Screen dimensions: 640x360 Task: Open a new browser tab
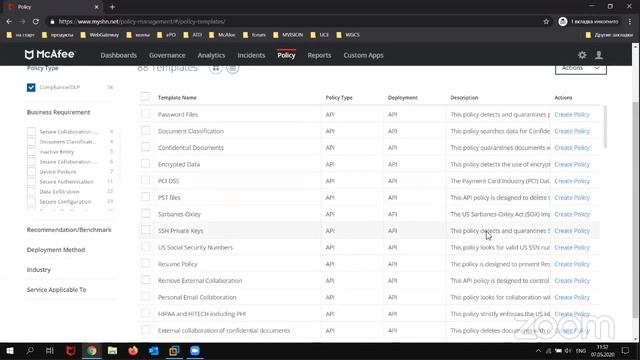[x=112, y=7]
